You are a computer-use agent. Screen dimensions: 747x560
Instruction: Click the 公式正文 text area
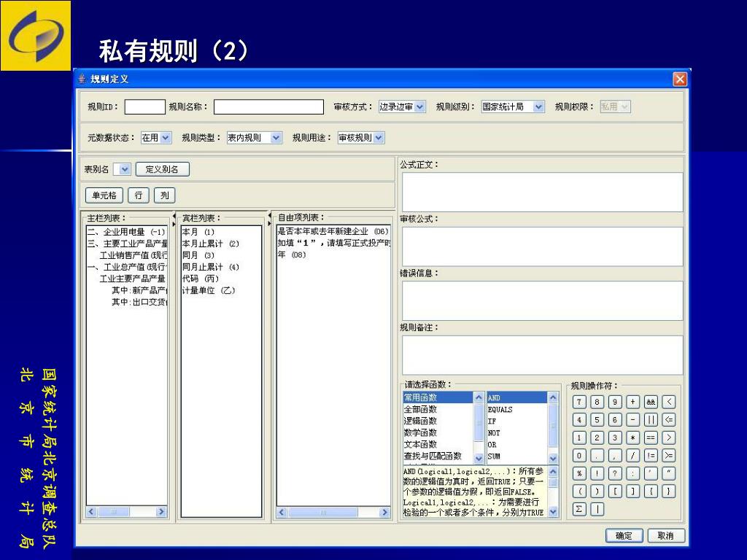542,192
